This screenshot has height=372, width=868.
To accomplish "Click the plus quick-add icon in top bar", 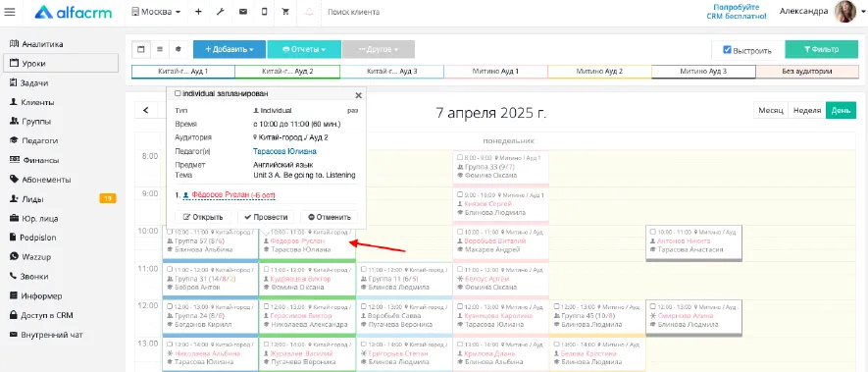I will [198, 12].
